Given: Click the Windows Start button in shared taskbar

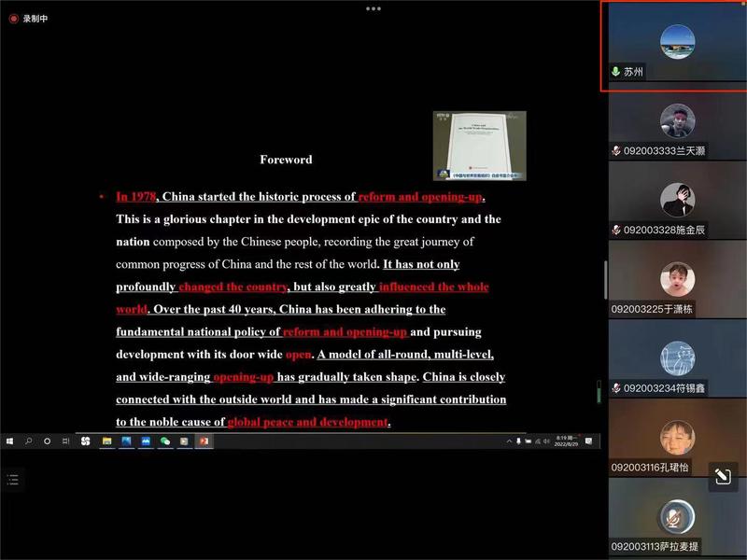Looking at the screenshot, I should 9,441.
